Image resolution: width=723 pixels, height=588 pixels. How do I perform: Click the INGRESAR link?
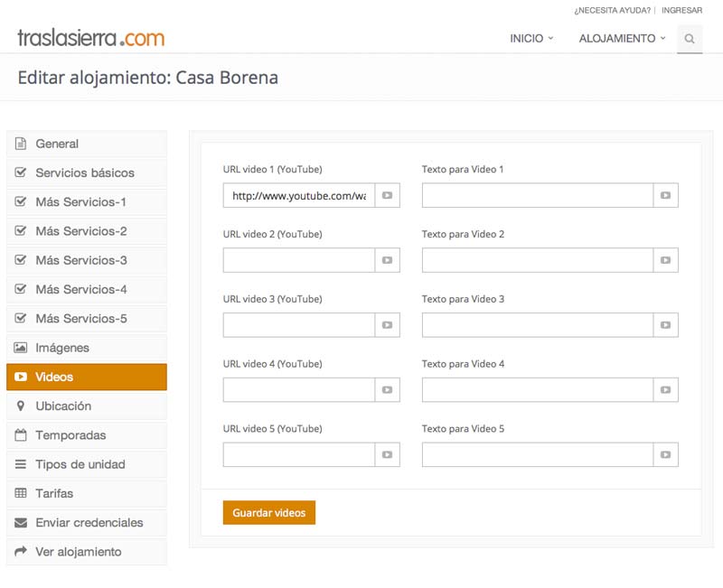(x=681, y=10)
